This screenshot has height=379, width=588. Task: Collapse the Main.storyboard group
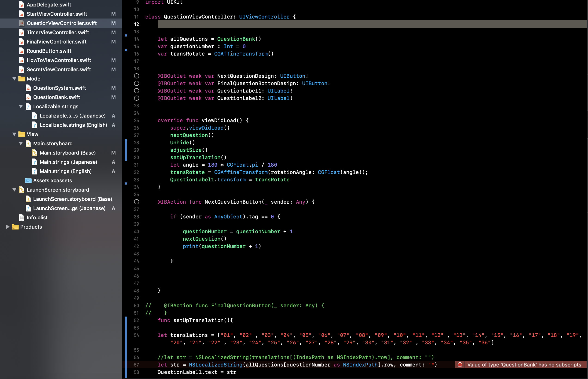[21, 143]
